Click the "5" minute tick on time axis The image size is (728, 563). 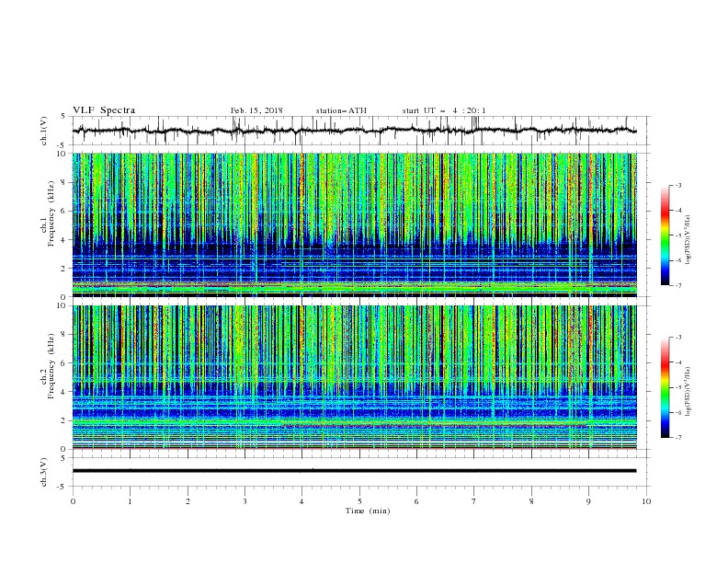[x=359, y=501]
